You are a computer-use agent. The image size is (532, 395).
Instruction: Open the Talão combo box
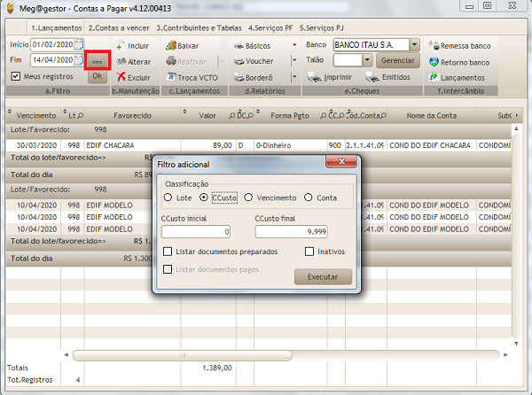pyautogui.click(x=366, y=60)
